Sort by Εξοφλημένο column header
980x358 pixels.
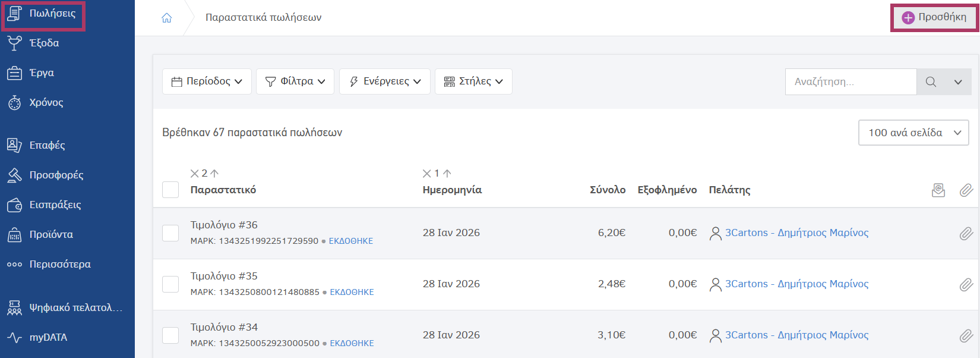(x=667, y=190)
